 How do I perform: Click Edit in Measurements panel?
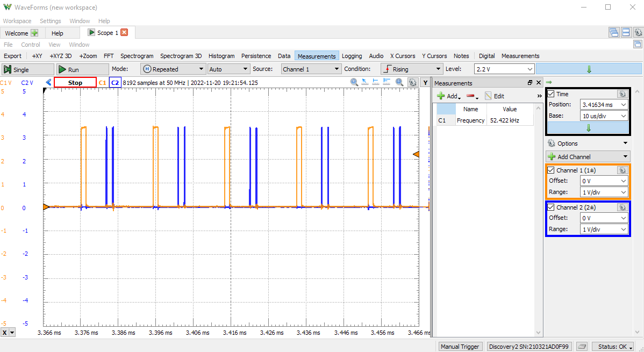495,96
